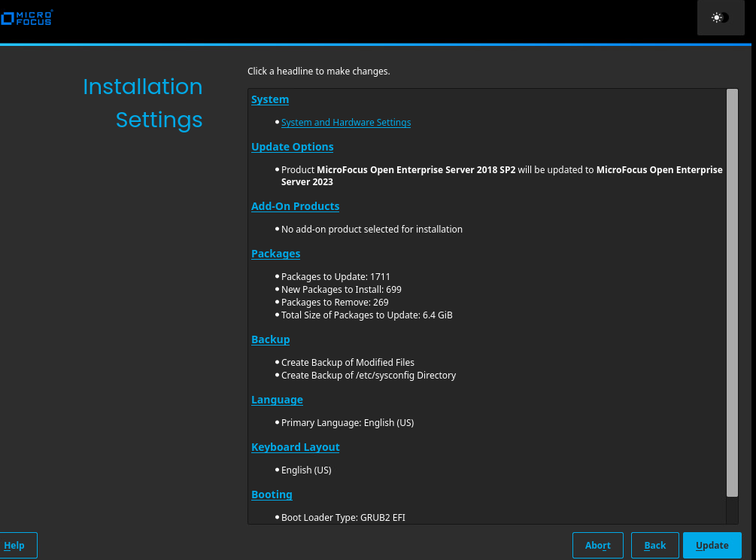Click the Micro Focus logo
The width and height of the screenshot is (756, 560).
[26, 17]
